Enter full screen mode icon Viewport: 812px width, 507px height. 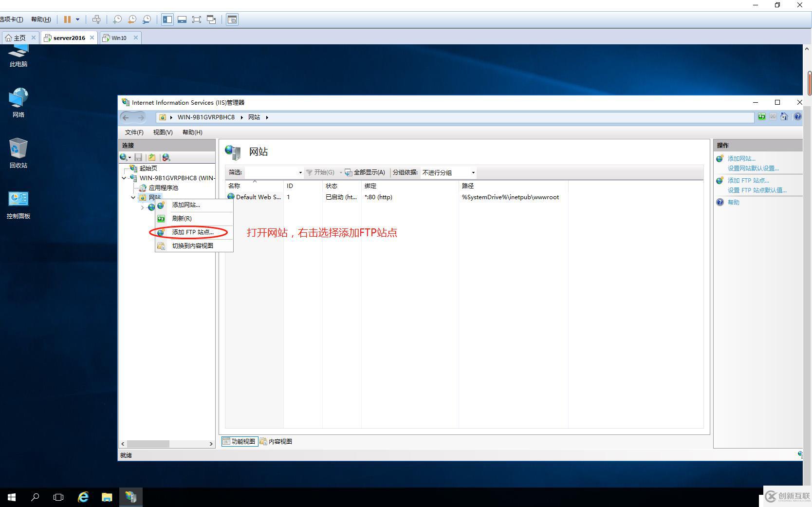click(x=197, y=19)
